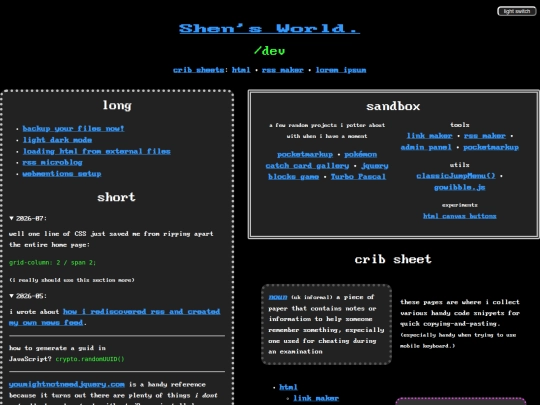
Task: Click the /dev page heading
Action: click(269, 51)
